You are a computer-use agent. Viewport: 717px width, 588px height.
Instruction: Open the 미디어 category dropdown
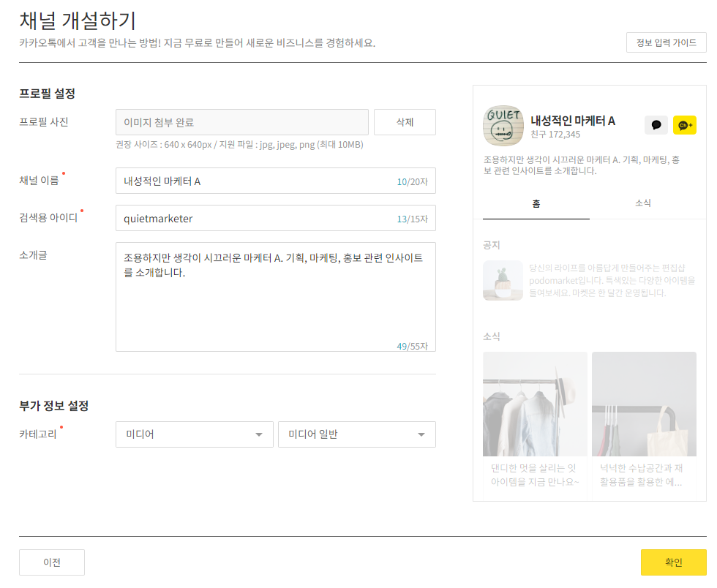194,434
